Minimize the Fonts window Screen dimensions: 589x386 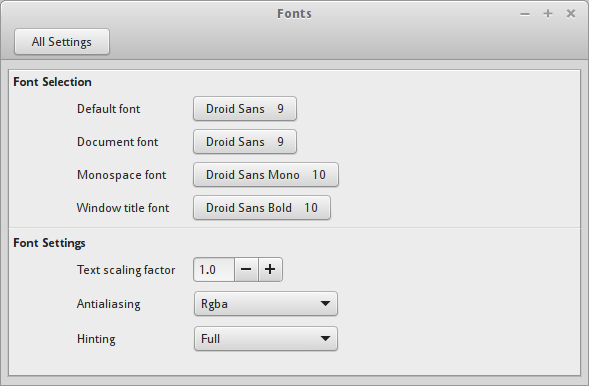525,14
